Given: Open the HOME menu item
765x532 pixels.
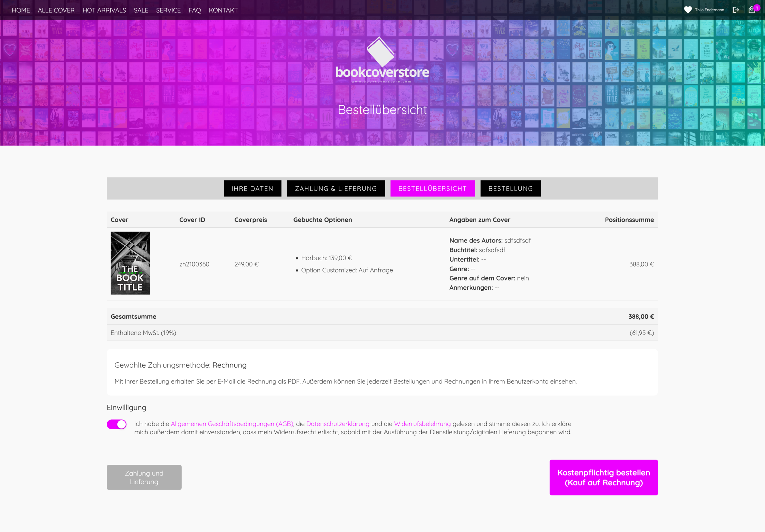Looking at the screenshot, I should pyautogui.click(x=21, y=10).
